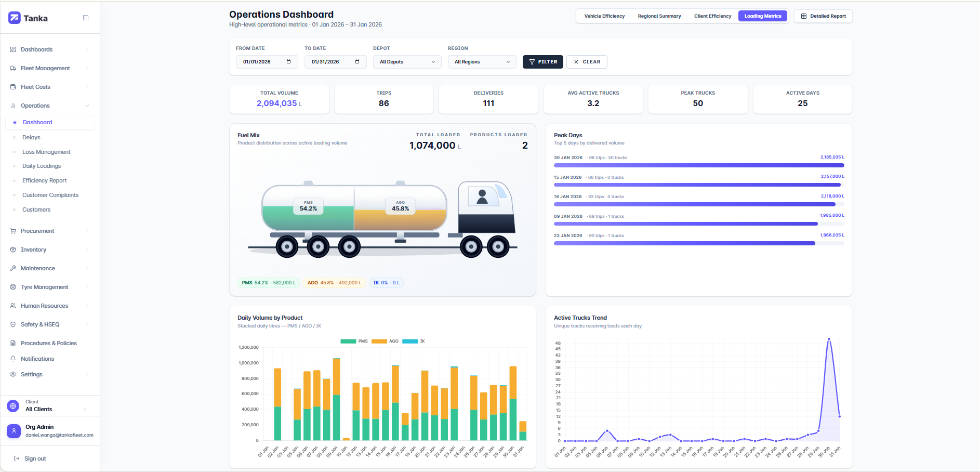Open Notifications via the bell icon

12,359
